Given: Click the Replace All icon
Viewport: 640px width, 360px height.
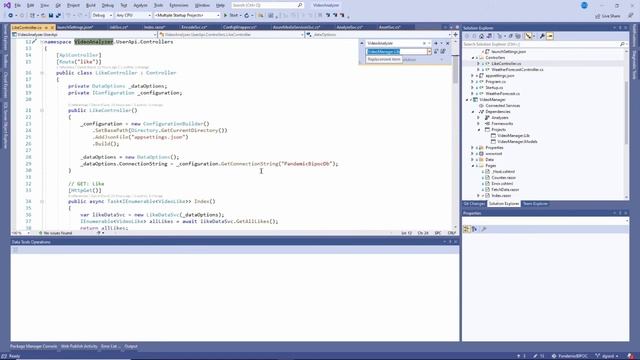Looking at the screenshot, I should [x=443, y=51].
